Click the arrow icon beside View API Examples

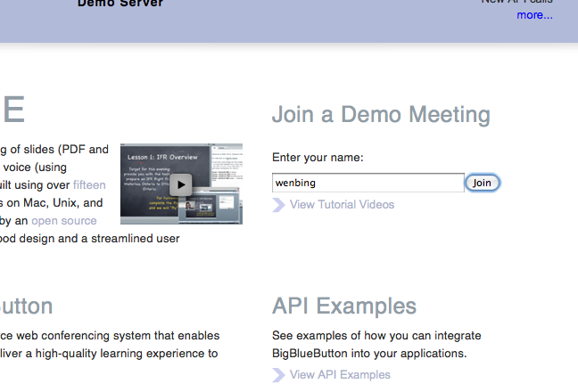278,375
